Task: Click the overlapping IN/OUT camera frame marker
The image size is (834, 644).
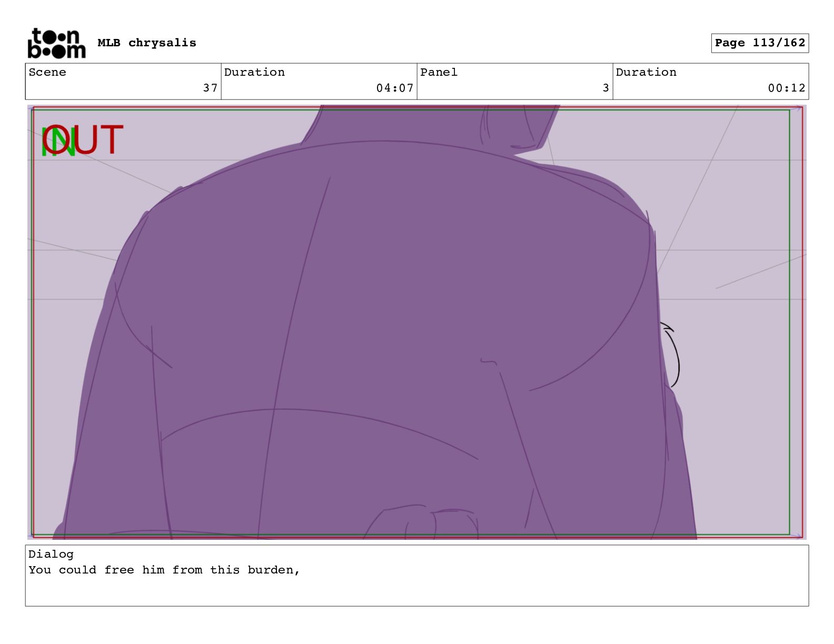Action: point(82,141)
